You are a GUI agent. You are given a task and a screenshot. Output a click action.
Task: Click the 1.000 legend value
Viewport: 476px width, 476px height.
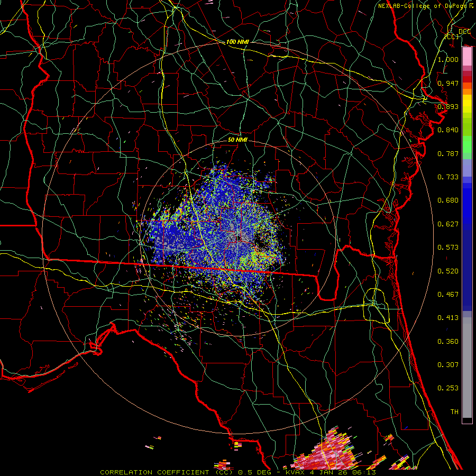[x=448, y=59]
